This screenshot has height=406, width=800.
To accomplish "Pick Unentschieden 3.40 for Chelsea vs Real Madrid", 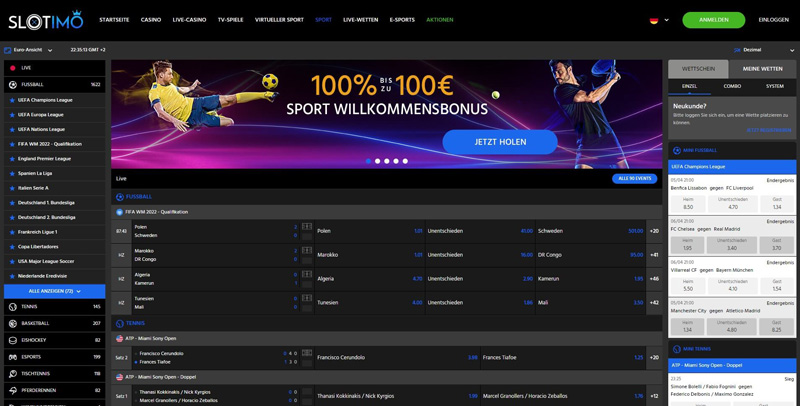I will [733, 245].
